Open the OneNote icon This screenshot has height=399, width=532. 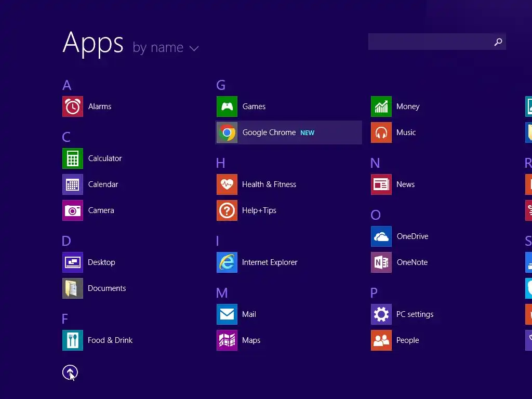(x=381, y=262)
